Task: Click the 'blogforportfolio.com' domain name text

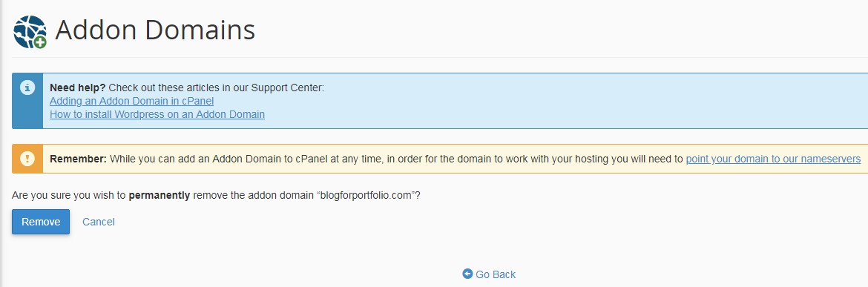Action: click(x=368, y=195)
